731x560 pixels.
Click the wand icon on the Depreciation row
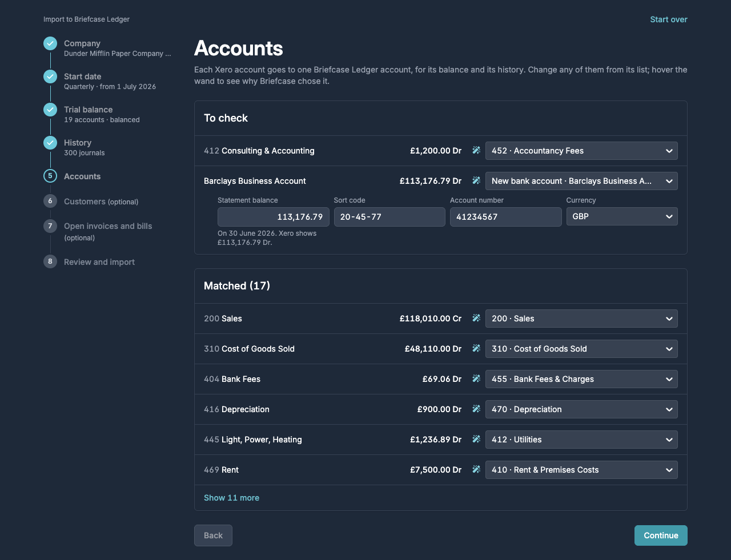(476, 409)
